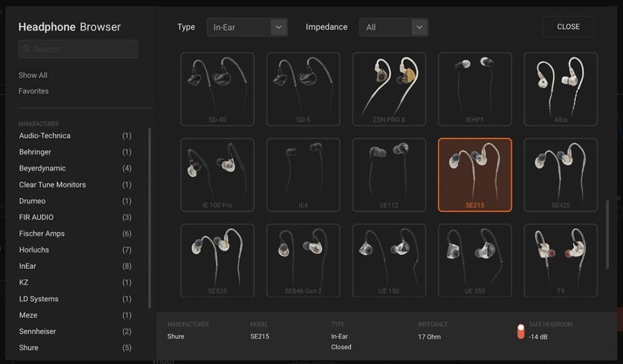Choose the UE 350 earphones

coord(475,261)
